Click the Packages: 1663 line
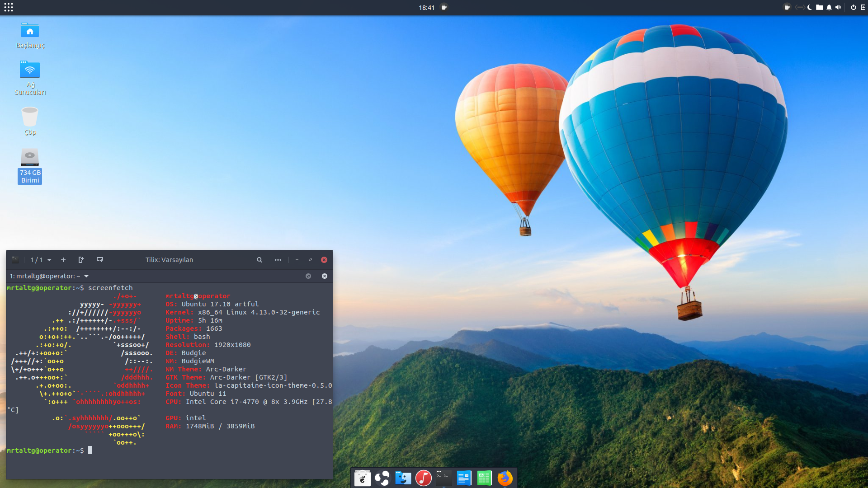The image size is (868, 488). [193, 328]
